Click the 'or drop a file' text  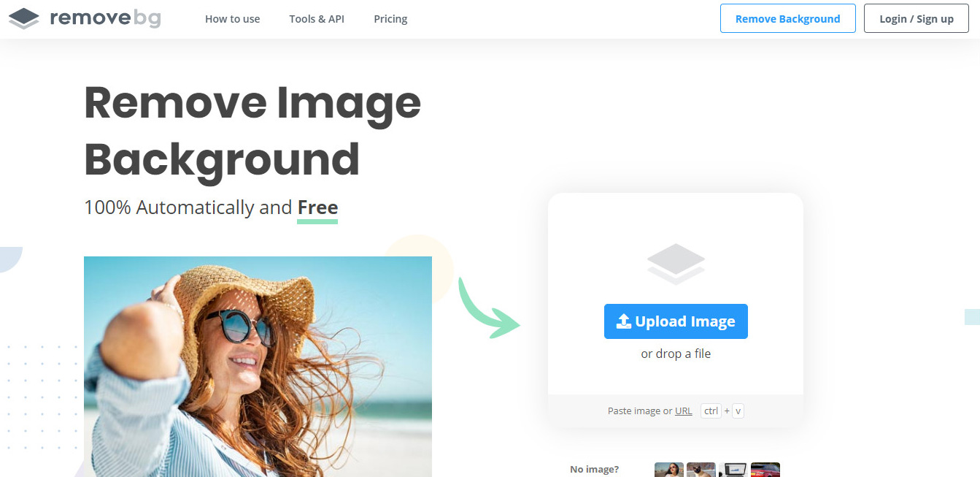coord(676,354)
